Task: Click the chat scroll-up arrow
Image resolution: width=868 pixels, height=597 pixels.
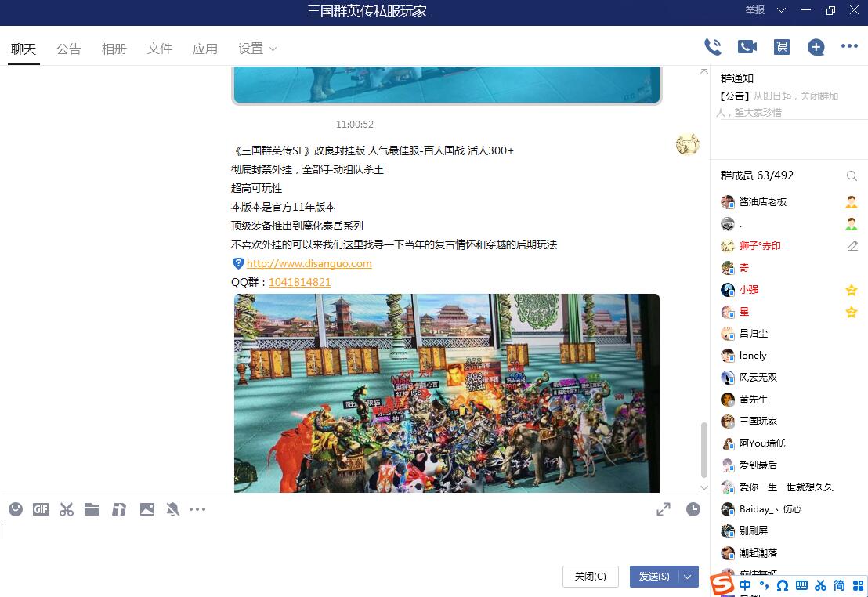Action: tap(703, 71)
